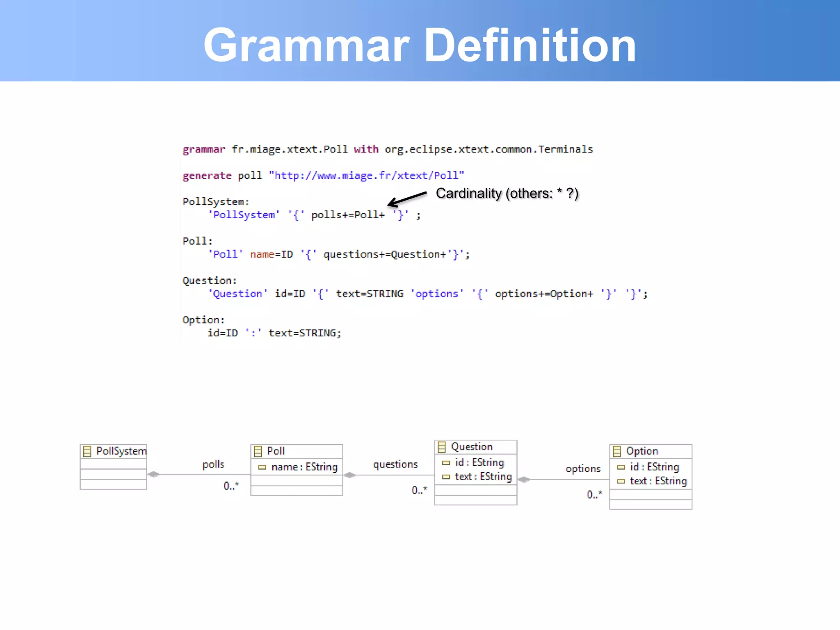The image size is (840, 630).
Task: Select the 'questions' association label
Action: pos(395,464)
